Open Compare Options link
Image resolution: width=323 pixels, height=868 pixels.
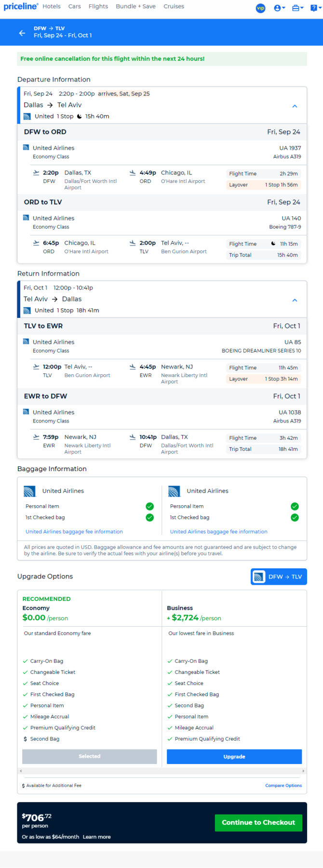click(x=283, y=785)
